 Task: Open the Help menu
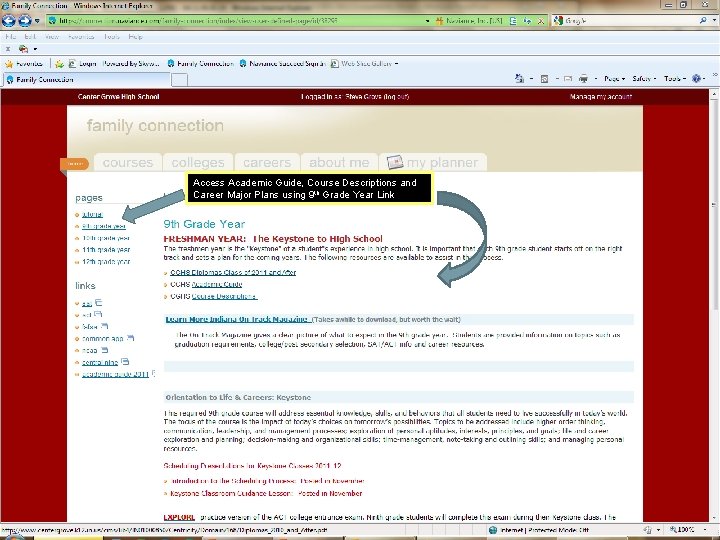pos(135,37)
